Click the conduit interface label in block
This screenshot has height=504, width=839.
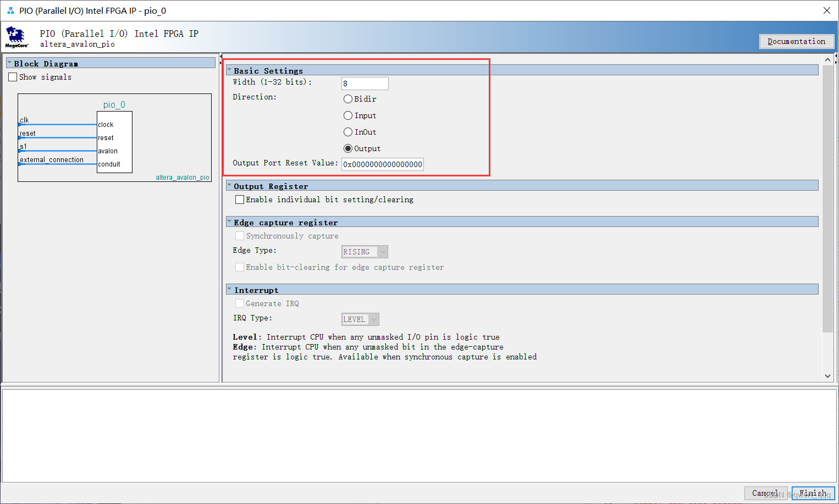pyautogui.click(x=109, y=164)
